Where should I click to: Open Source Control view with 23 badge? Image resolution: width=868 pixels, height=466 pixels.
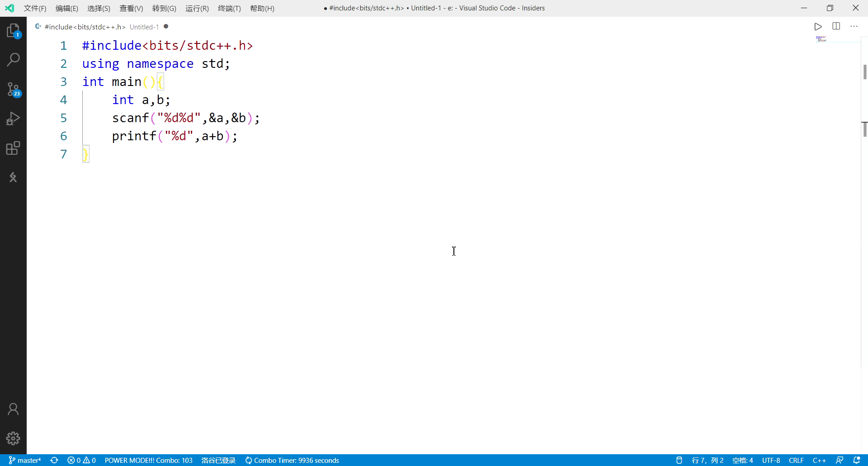coord(13,89)
